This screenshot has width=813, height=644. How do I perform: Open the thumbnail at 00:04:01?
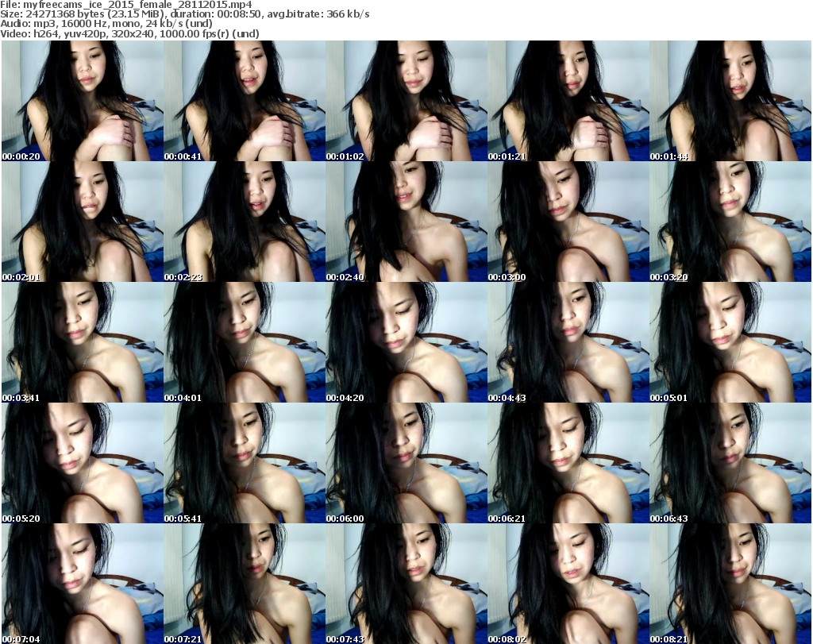pos(245,342)
